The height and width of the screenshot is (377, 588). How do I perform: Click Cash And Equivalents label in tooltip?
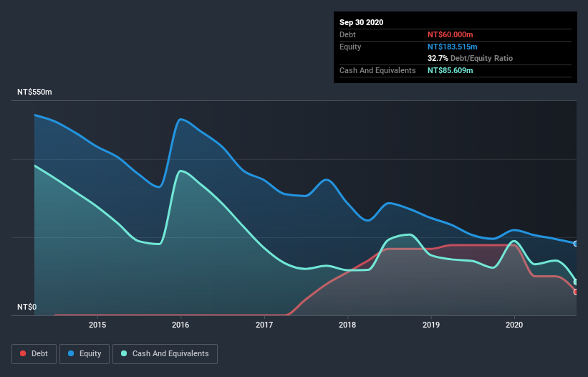click(377, 70)
